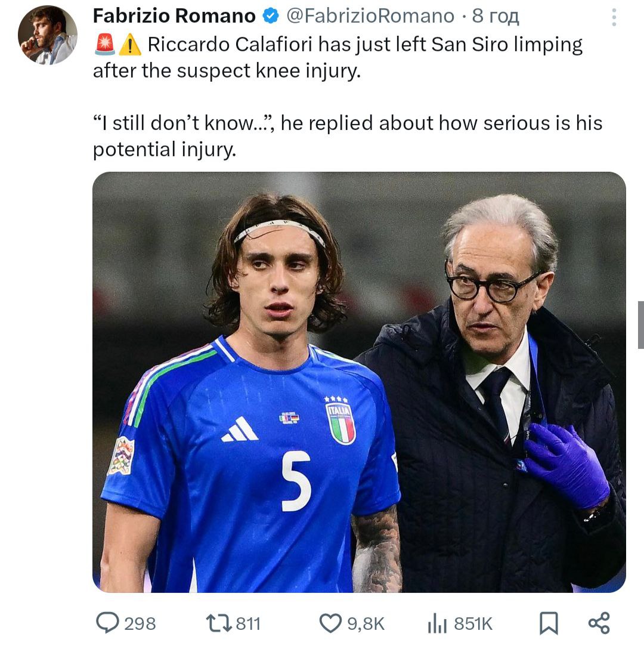Click the Fabrizio Romano display name
Image resolution: width=644 pixels, height=649 pixels.
174,16
